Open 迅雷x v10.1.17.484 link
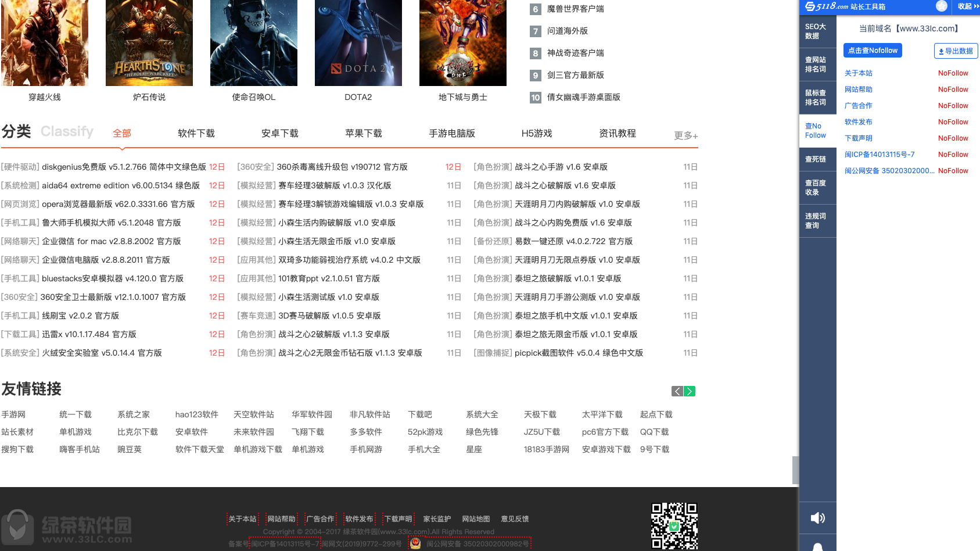The width and height of the screenshot is (980, 551). (89, 334)
